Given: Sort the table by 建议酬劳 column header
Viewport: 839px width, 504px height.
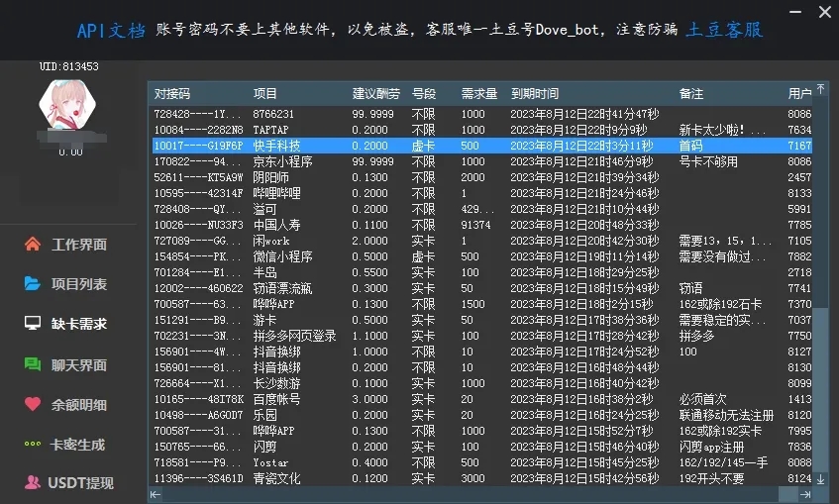Looking at the screenshot, I should [x=375, y=94].
